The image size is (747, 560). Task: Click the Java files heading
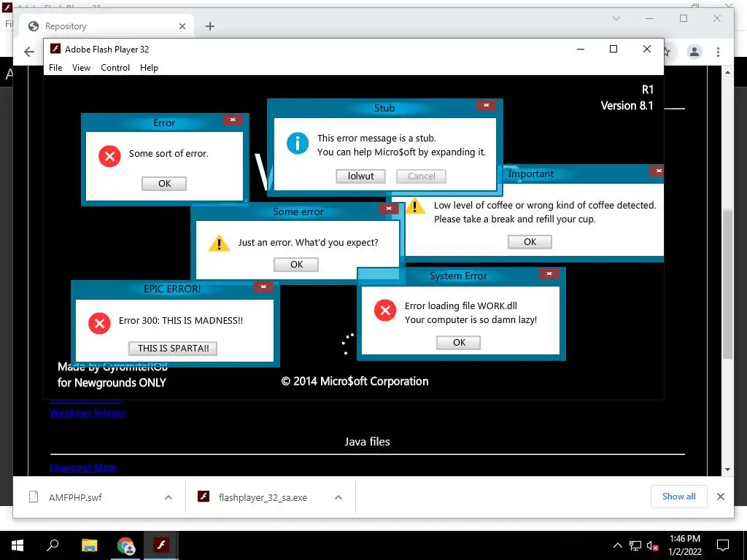(367, 441)
